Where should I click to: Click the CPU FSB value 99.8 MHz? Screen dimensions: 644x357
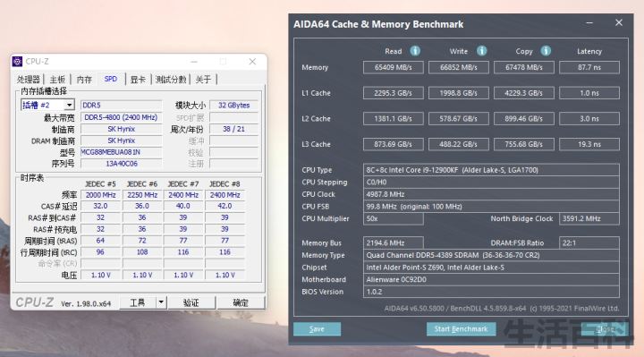491,206
